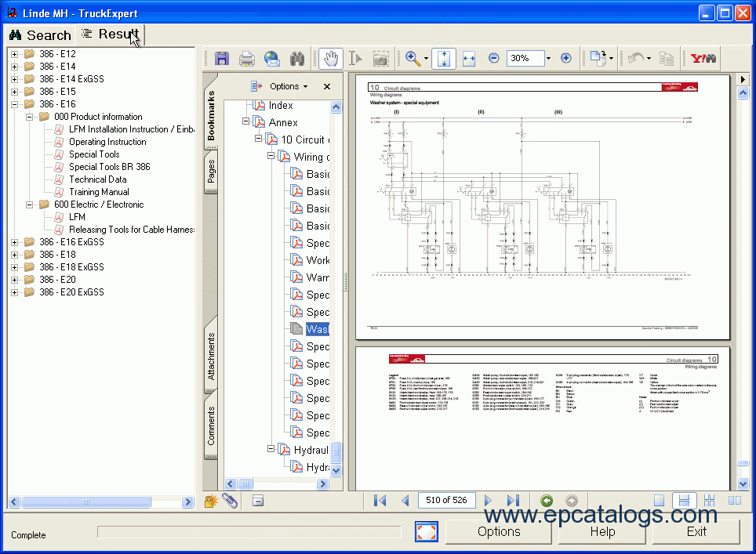Viewport: 756px width, 554px height.
Task: Go to last page of document
Action: [513, 501]
